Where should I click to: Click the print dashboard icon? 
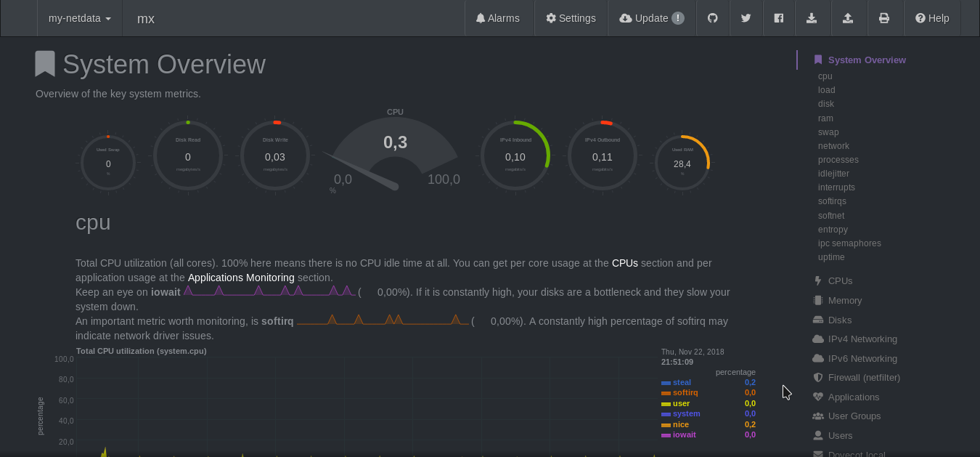tap(884, 18)
